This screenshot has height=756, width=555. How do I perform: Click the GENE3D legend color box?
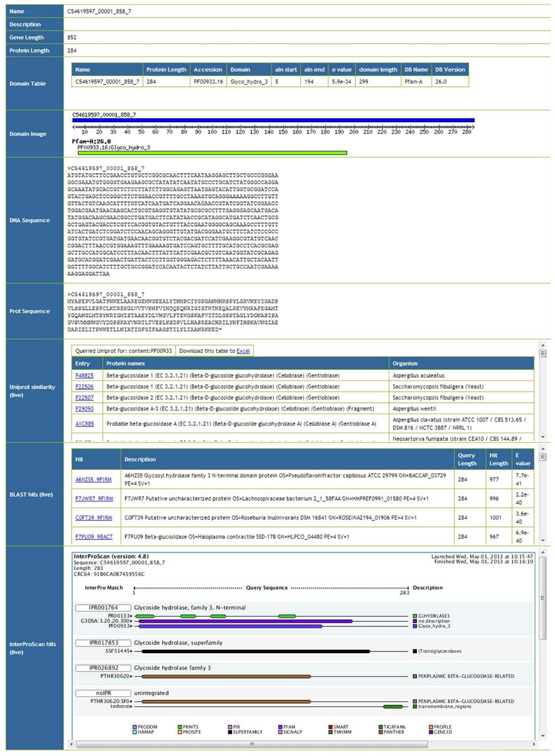tap(431, 732)
